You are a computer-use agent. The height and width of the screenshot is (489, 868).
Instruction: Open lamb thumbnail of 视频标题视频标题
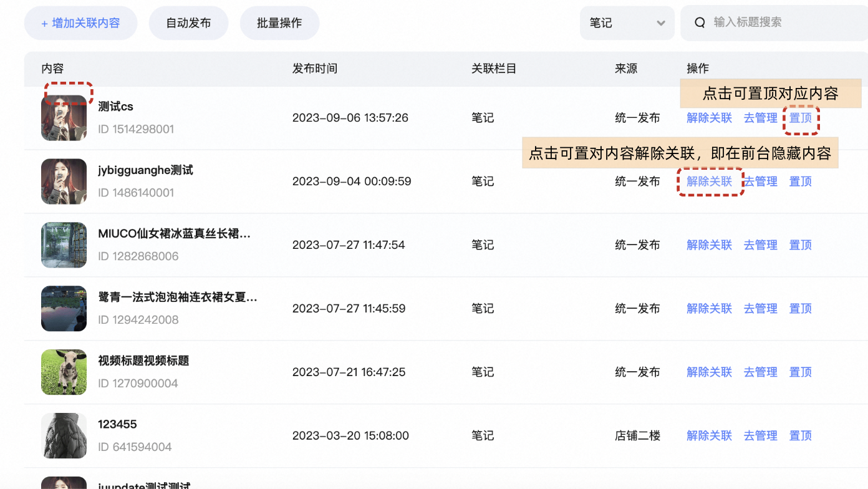[64, 372]
